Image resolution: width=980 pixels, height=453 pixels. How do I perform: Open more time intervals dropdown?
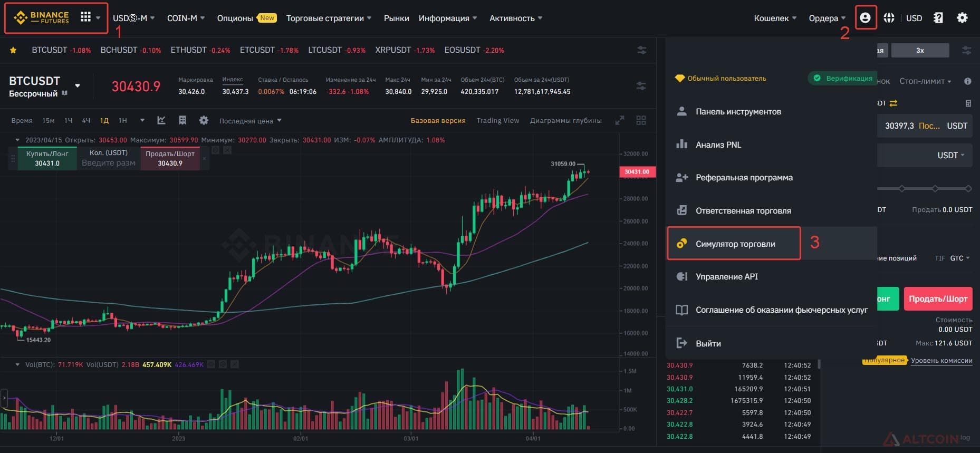click(x=142, y=120)
